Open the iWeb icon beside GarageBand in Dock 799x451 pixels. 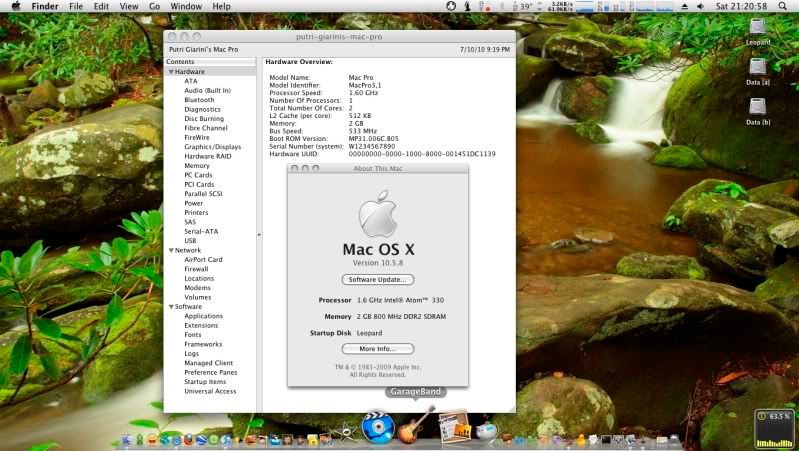(454, 427)
